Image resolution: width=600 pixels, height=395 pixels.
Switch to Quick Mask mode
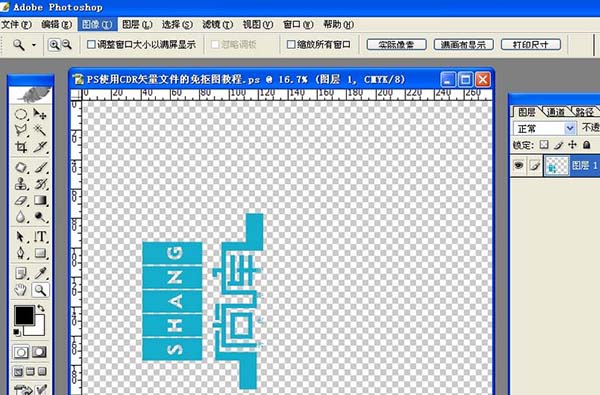[x=39, y=352]
